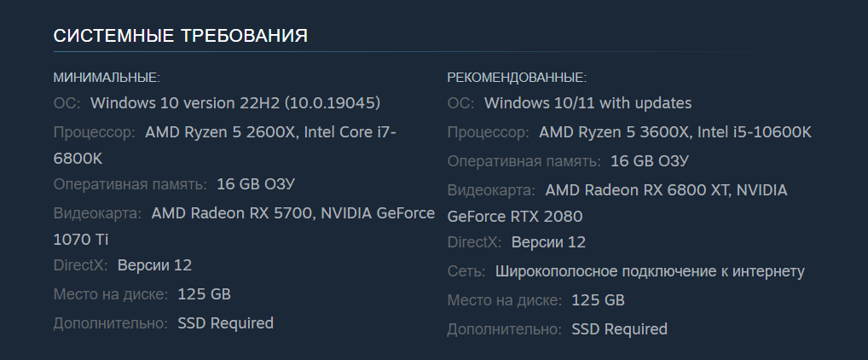This screenshot has height=360, width=868.
Task: Click the minimum SSD Required note
Action: tap(225, 323)
